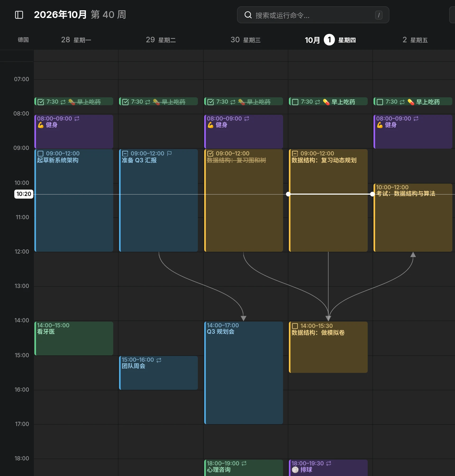Open the Q3 规划会 event
455x476 pixels.
[244, 373]
